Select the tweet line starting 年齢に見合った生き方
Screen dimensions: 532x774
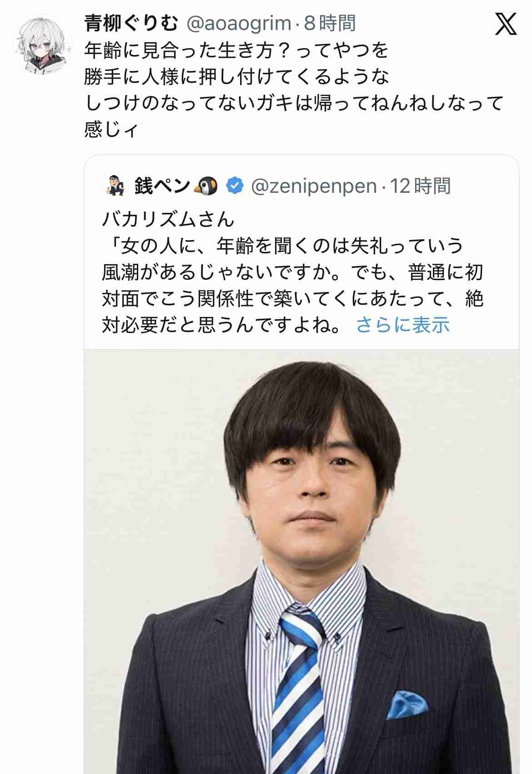(236, 50)
